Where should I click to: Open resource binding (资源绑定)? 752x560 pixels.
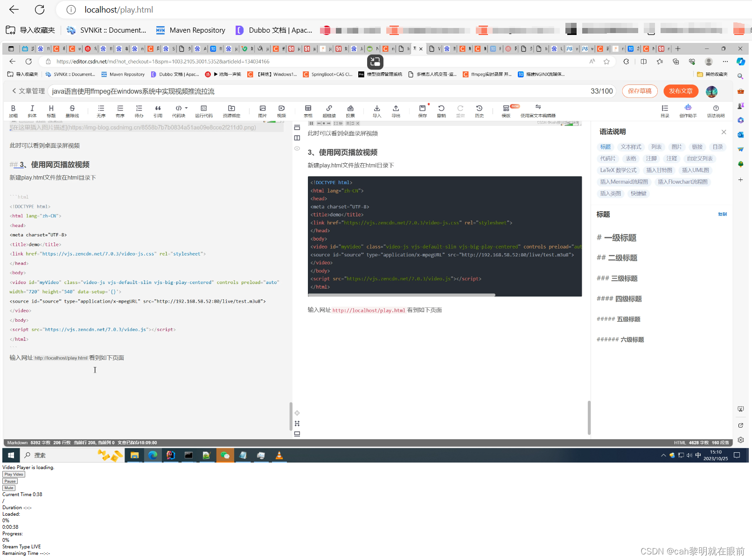coord(231,111)
